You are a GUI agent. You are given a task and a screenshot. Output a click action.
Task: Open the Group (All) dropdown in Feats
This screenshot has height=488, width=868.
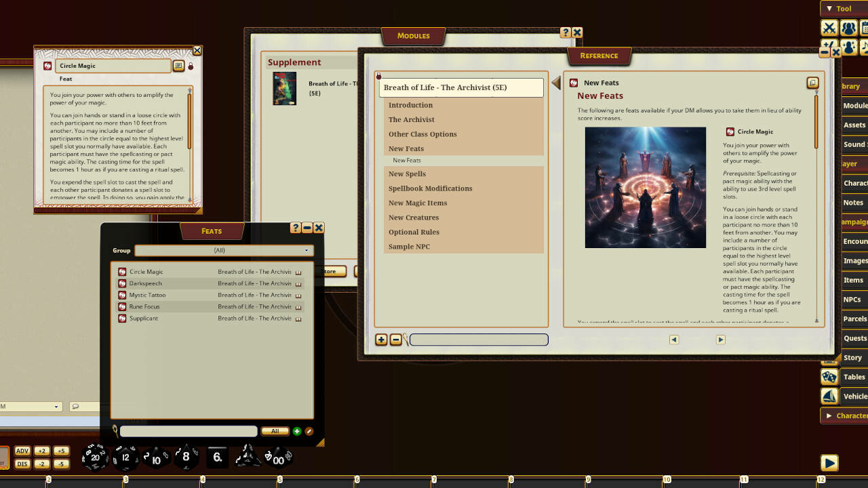tap(224, 250)
